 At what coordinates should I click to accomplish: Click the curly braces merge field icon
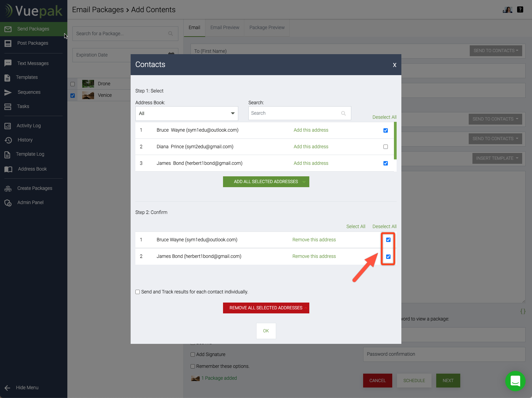(x=523, y=311)
